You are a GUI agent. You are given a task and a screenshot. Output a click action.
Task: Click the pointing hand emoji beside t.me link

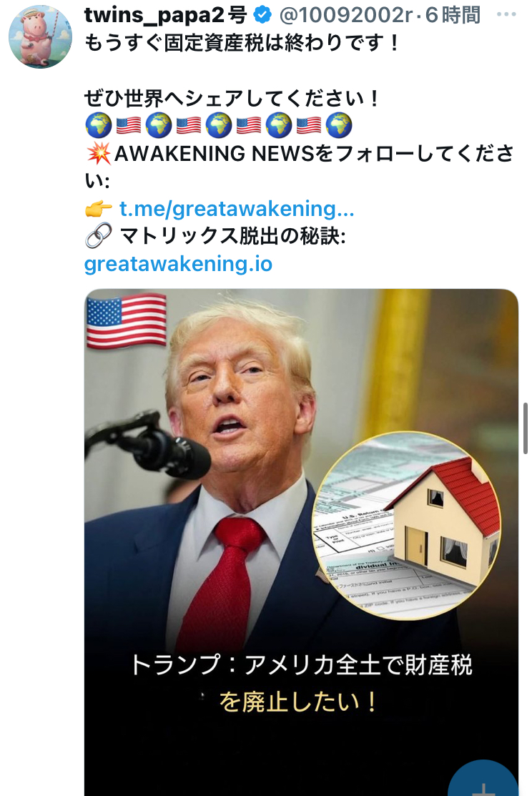[x=99, y=209]
